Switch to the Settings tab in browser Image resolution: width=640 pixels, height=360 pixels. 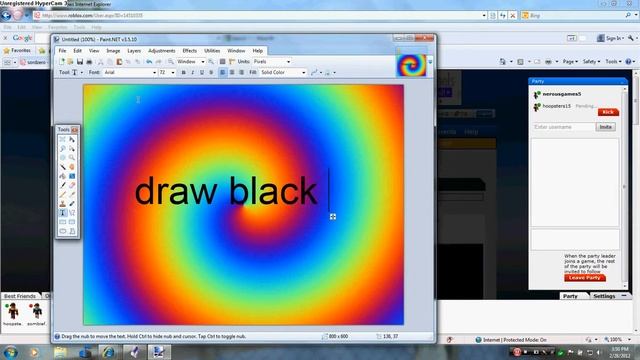coord(604,296)
